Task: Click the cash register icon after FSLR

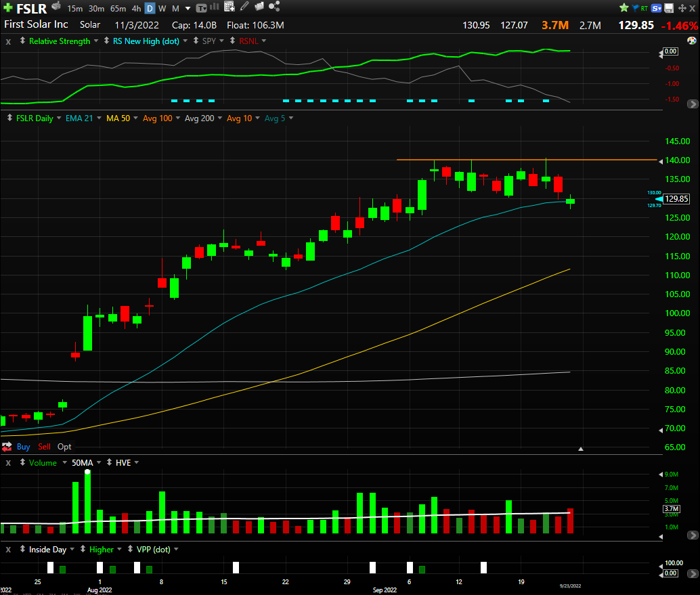Action: pos(56,6)
